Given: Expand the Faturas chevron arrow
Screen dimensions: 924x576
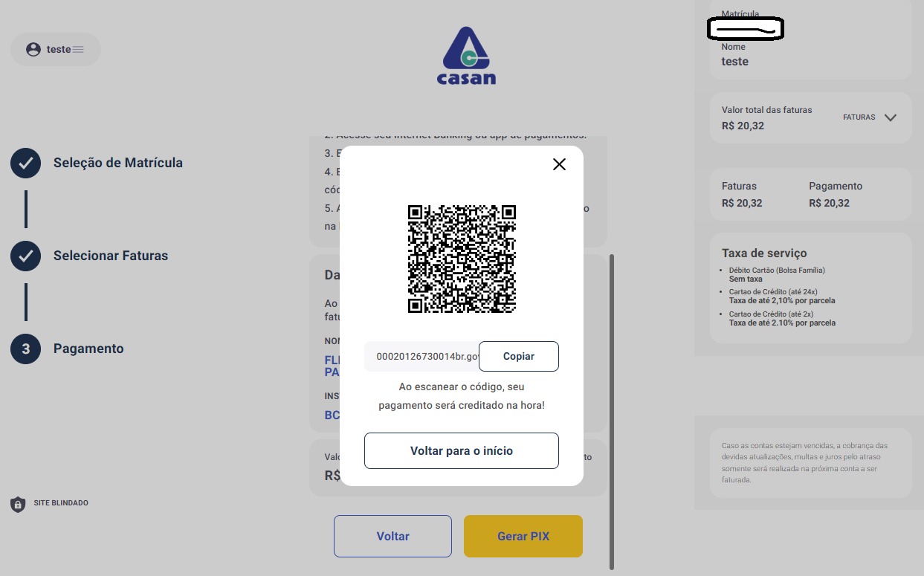Looking at the screenshot, I should tap(891, 117).
